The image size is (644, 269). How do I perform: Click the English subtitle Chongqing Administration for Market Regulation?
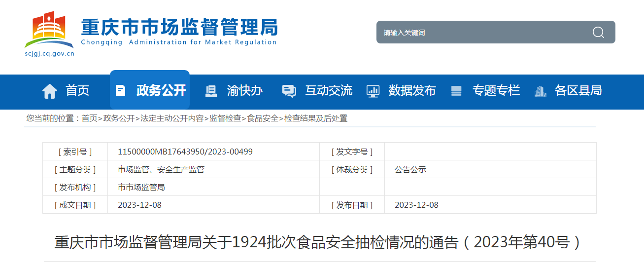pyautogui.click(x=179, y=42)
